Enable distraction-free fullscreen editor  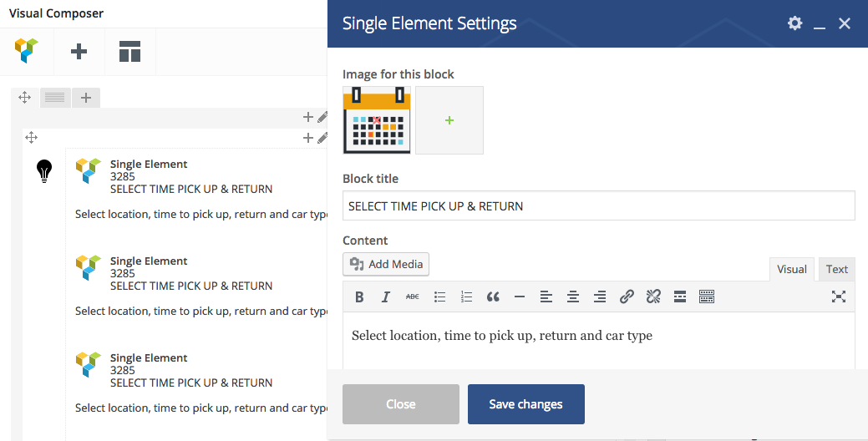point(839,297)
